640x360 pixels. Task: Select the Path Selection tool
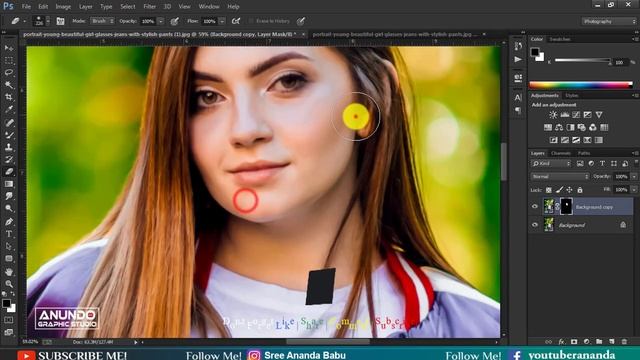9,246
